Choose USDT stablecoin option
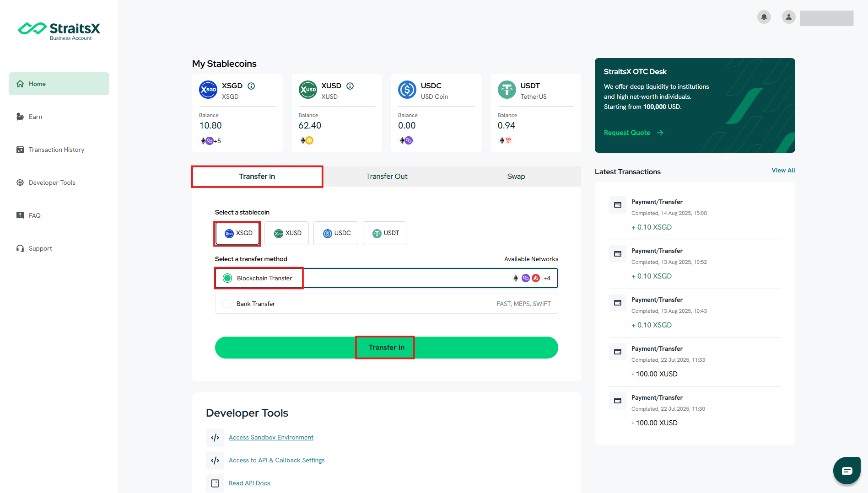Image resolution: width=868 pixels, height=493 pixels. click(385, 233)
